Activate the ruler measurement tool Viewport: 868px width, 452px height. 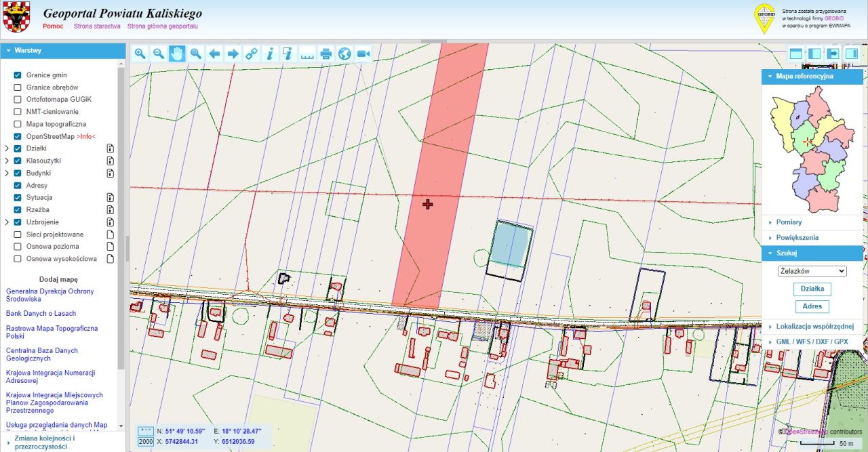(307, 54)
